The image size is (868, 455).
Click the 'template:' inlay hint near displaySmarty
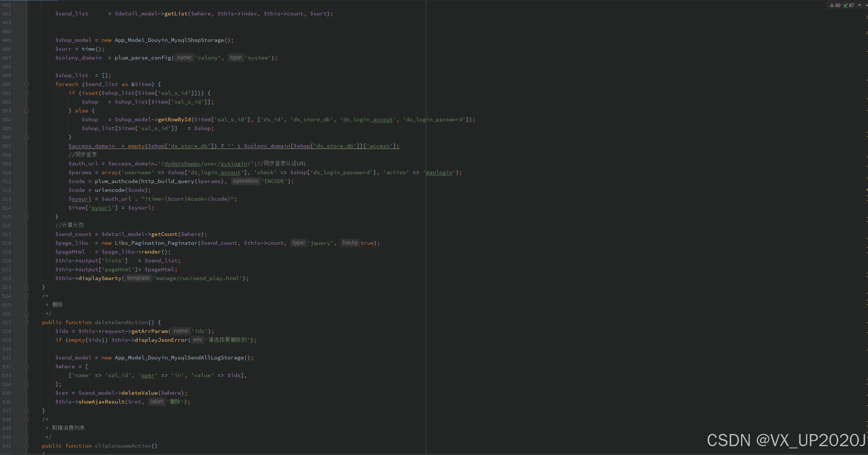pyautogui.click(x=139, y=278)
